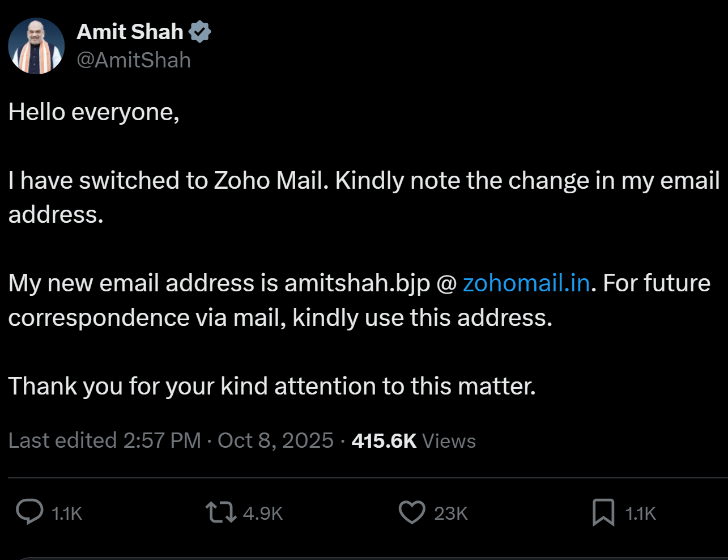Open Amit Shah's profile picture

(36, 46)
